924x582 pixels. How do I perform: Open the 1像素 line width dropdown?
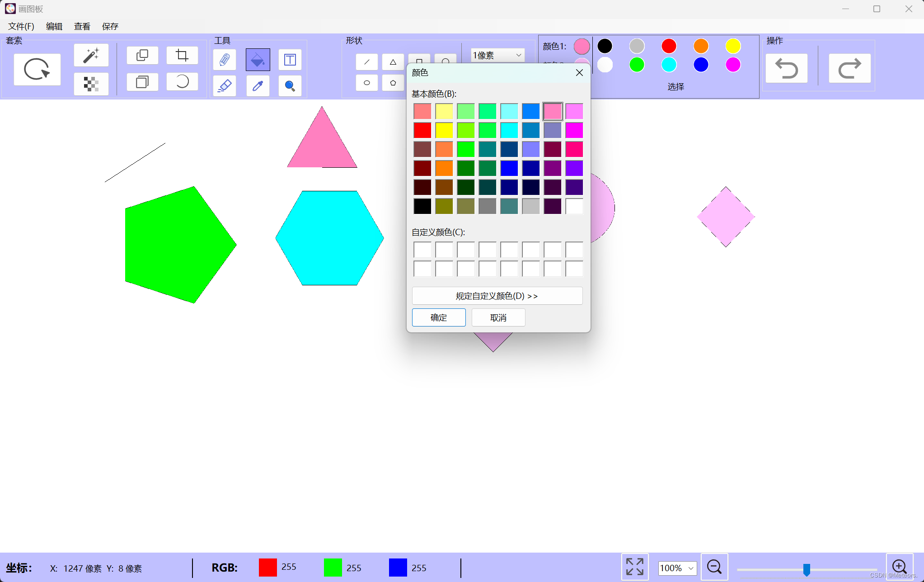click(x=497, y=55)
